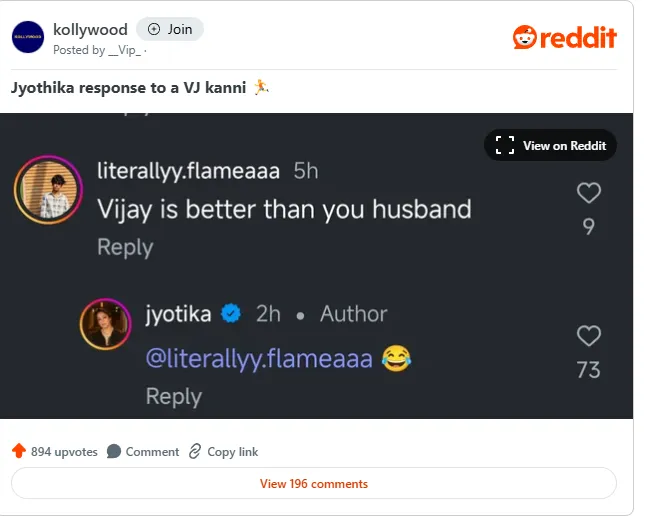Click Reply under jyotika's comment
The image size is (650, 520).
click(173, 397)
